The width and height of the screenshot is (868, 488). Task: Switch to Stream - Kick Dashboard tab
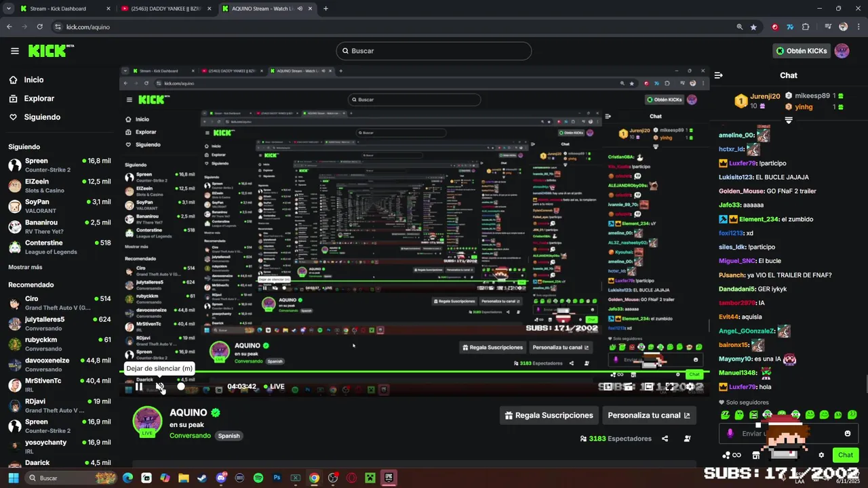click(x=65, y=9)
